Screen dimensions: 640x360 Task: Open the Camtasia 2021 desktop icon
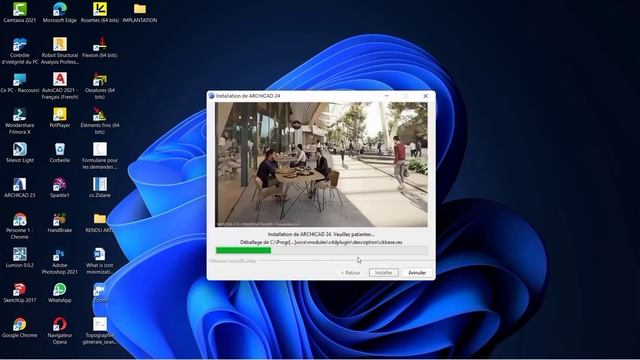click(19, 12)
